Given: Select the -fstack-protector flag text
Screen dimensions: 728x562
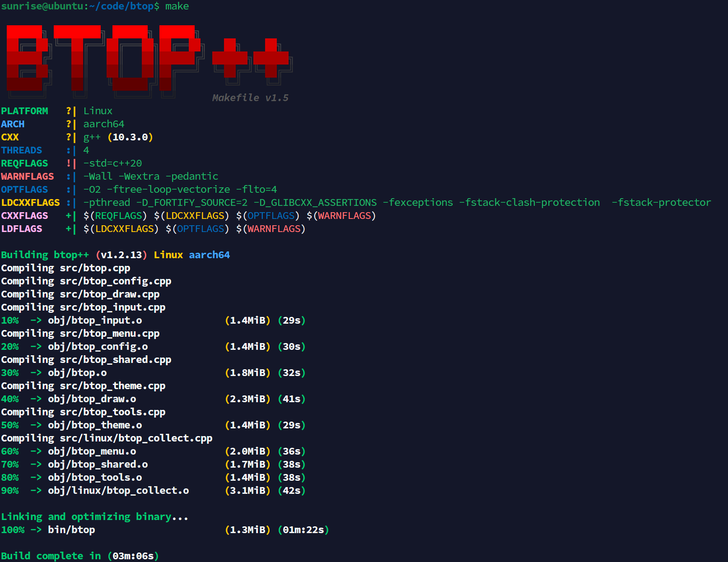Looking at the screenshot, I should (661, 203).
